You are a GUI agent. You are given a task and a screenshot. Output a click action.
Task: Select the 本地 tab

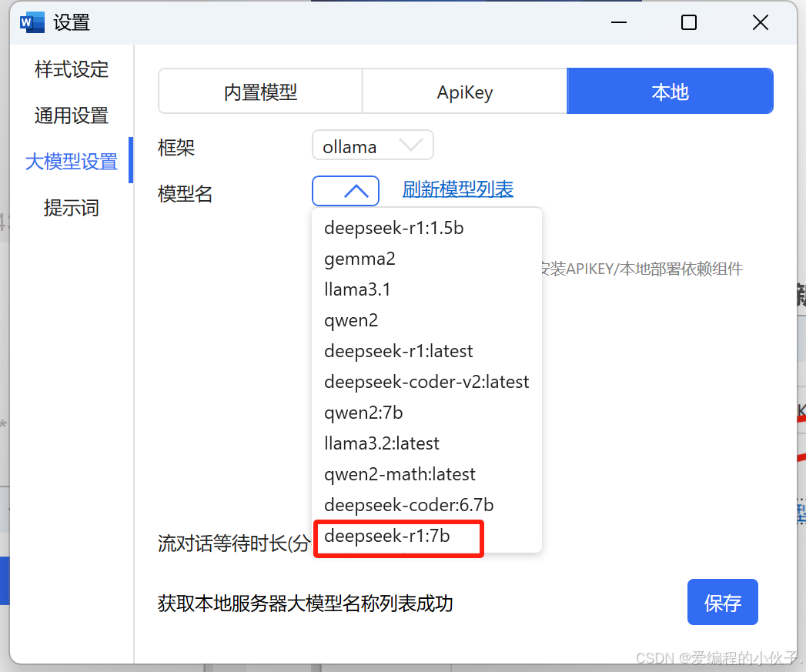(669, 91)
